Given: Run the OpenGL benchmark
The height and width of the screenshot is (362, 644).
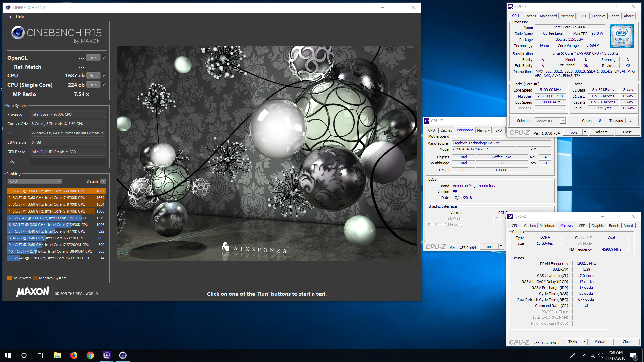Looking at the screenshot, I should pos(93,58).
